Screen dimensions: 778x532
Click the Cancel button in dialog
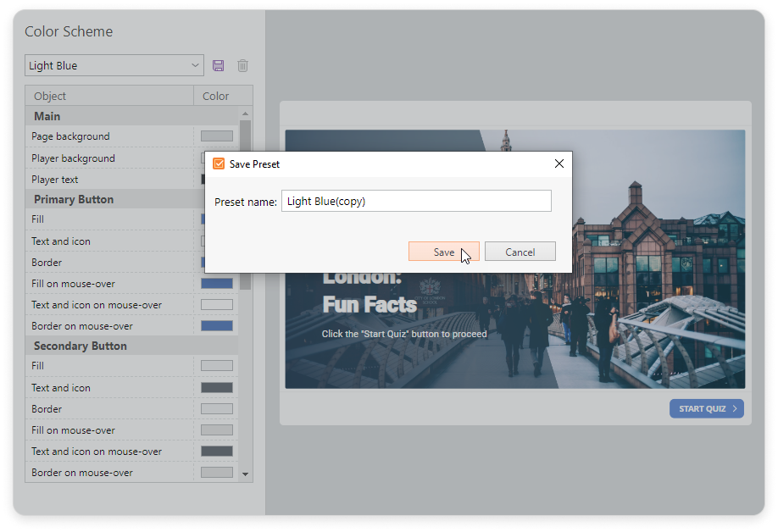(x=520, y=252)
